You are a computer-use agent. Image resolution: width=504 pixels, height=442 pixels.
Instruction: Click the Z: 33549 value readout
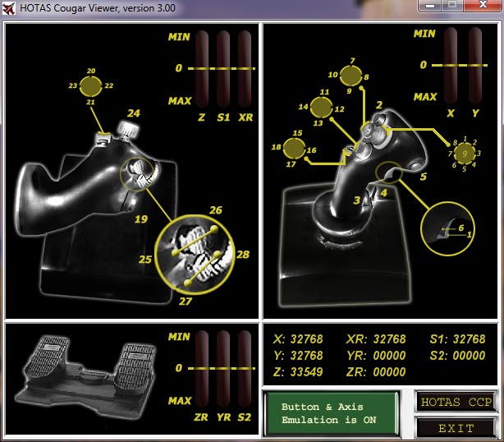(298, 372)
